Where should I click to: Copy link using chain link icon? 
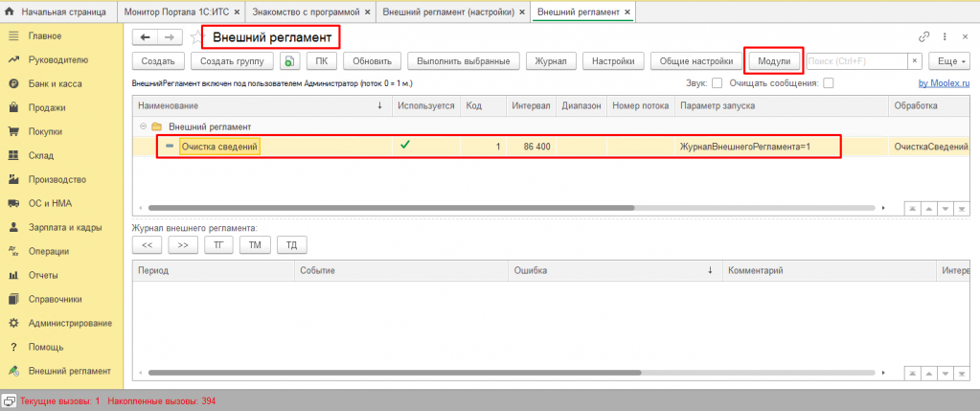(x=923, y=36)
